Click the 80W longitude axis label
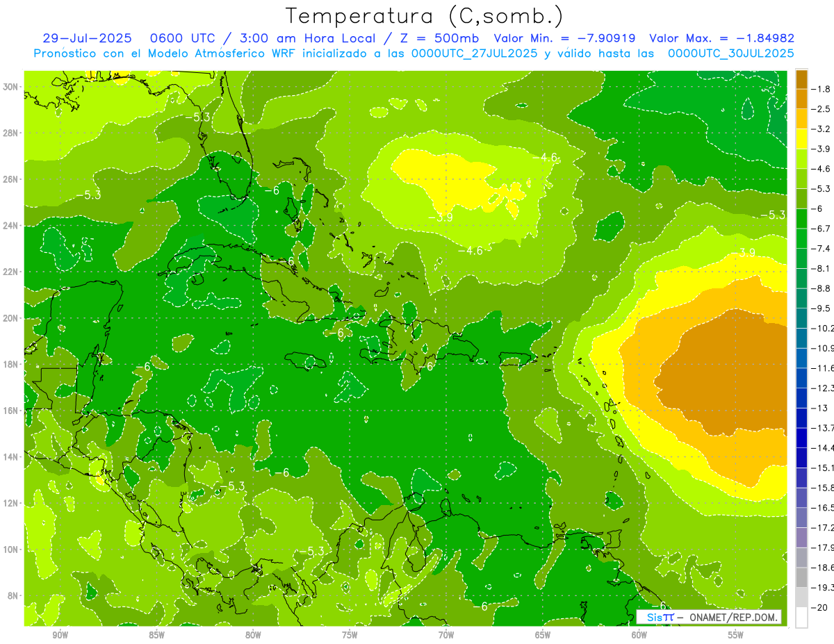The height and width of the screenshot is (644, 834). 253,635
